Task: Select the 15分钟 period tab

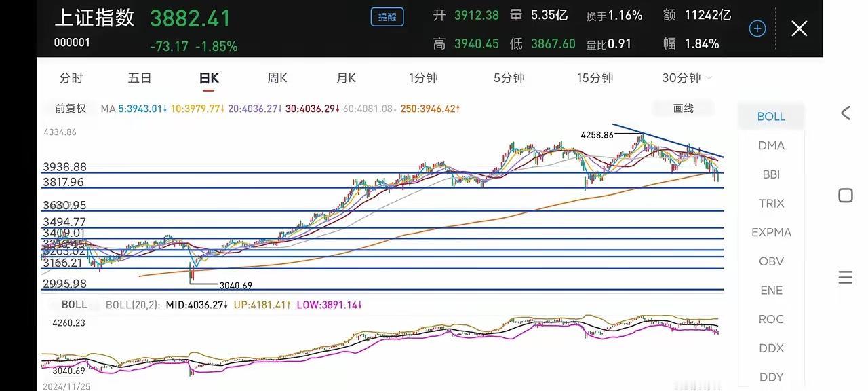Action: (595, 78)
